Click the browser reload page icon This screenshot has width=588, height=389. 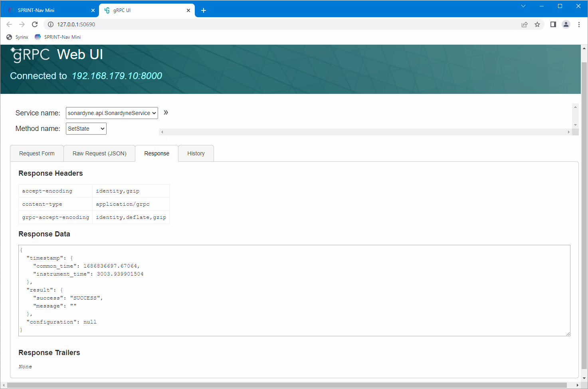[x=35, y=24]
